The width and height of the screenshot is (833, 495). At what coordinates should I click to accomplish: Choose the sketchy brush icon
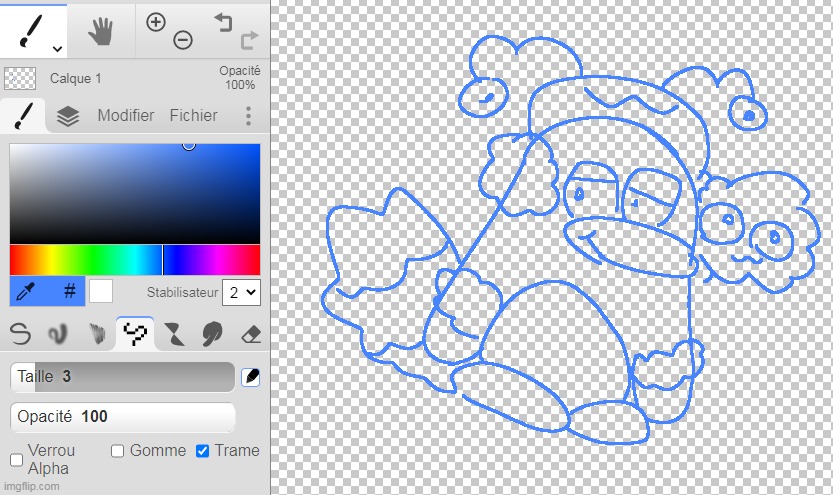click(x=97, y=334)
